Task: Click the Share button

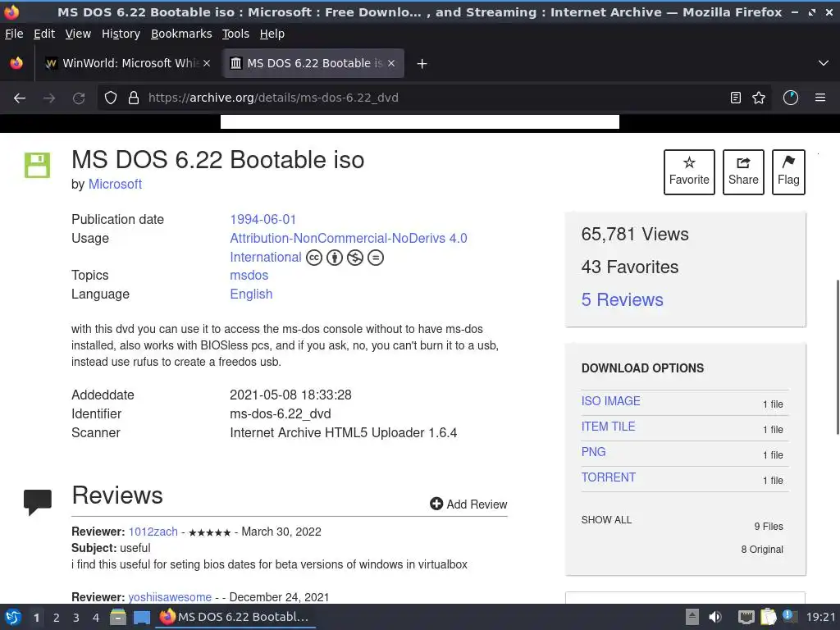Action: coord(743,172)
